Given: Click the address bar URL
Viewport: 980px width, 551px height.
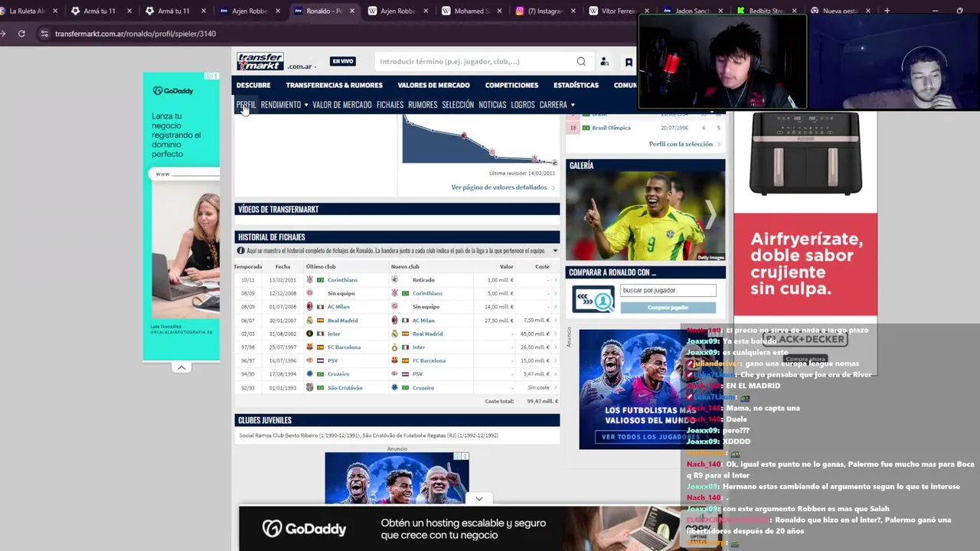Looking at the screenshot, I should [136, 34].
